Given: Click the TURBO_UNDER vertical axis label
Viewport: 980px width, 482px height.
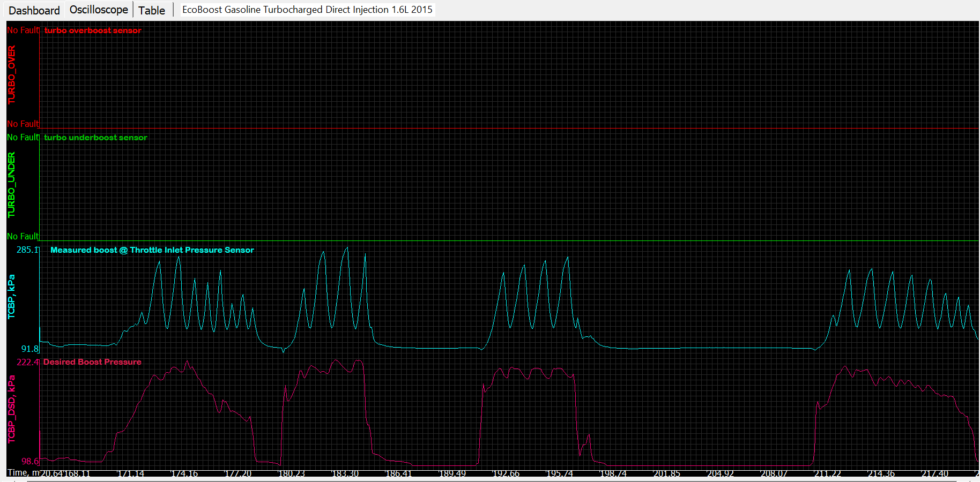Looking at the screenshot, I should (x=11, y=185).
